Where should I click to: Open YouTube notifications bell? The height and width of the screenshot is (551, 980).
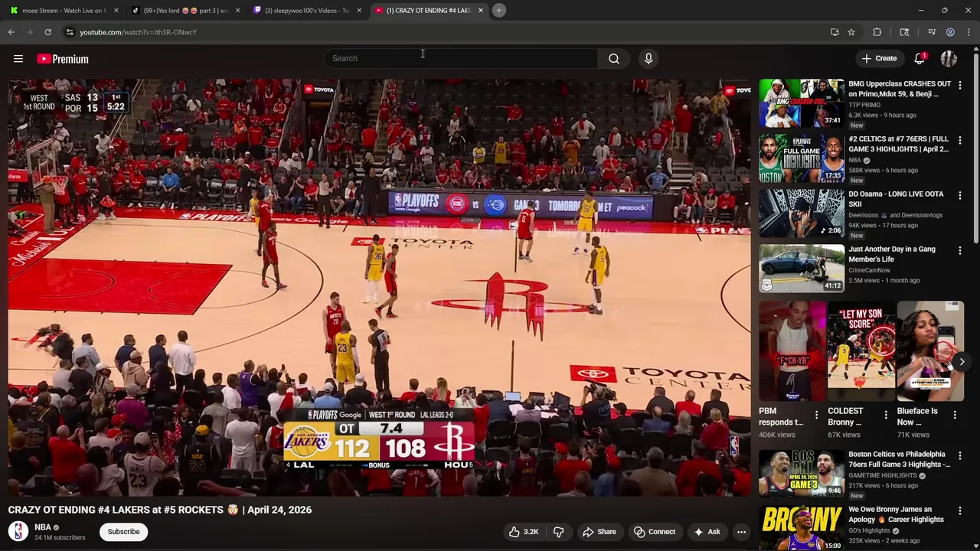(x=920, y=58)
